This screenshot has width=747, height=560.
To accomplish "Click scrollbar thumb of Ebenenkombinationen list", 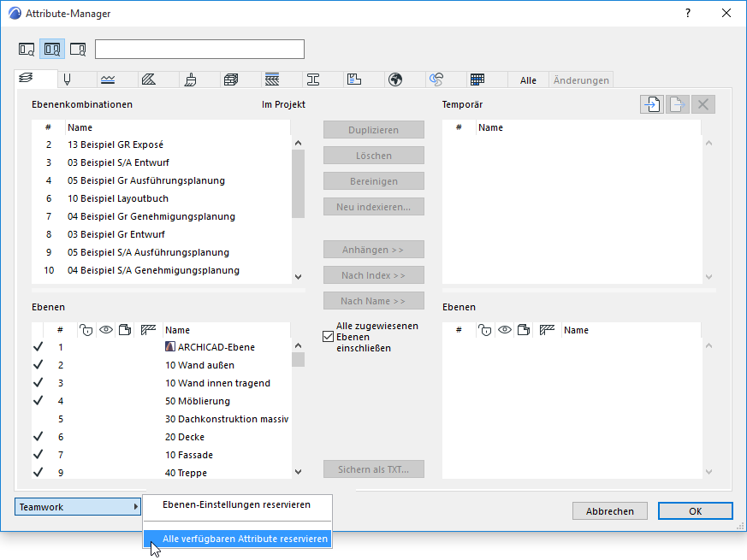I will (299, 184).
